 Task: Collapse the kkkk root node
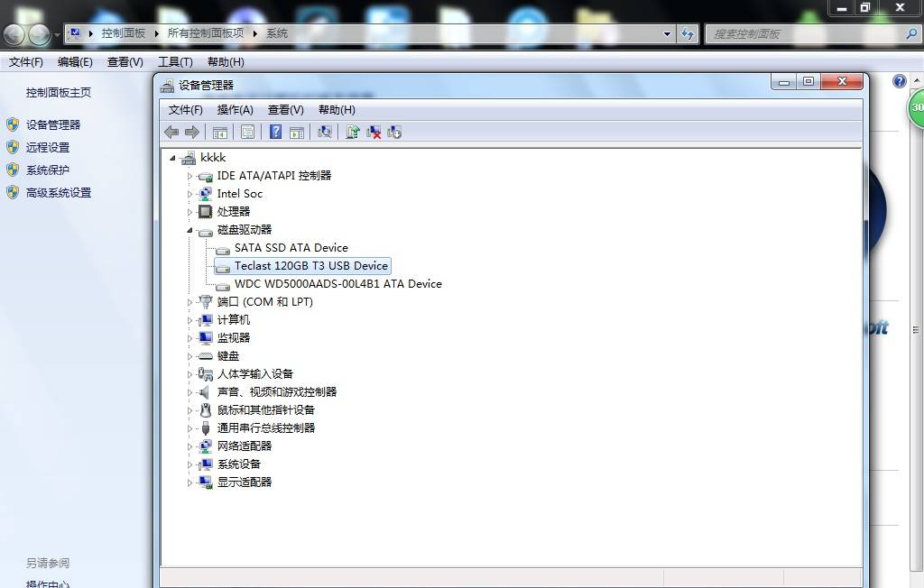(172, 157)
